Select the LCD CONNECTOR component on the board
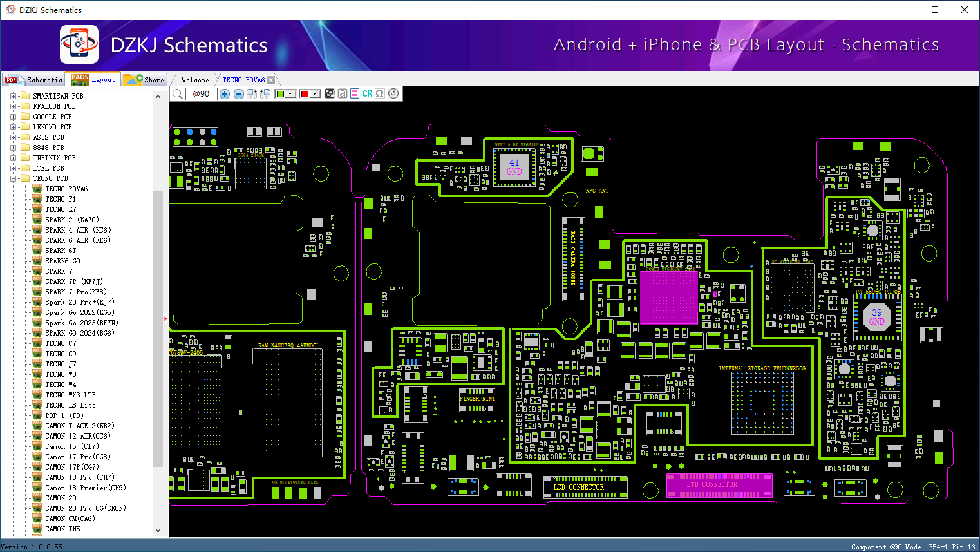 click(585, 487)
